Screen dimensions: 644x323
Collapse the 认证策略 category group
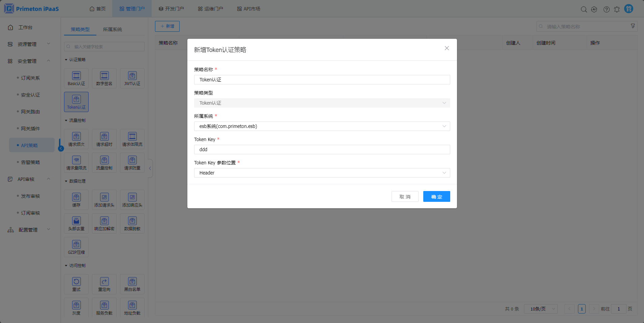pos(66,60)
